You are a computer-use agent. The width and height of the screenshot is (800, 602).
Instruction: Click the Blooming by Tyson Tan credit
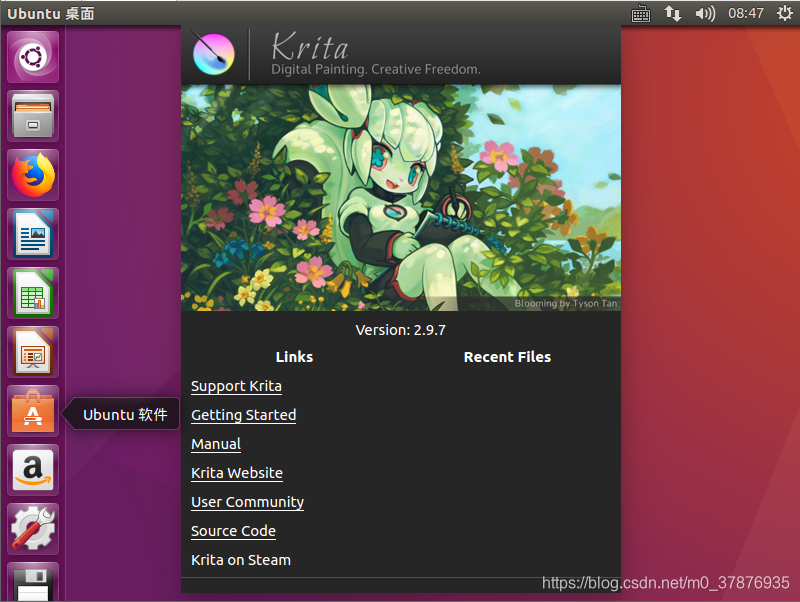pyautogui.click(x=566, y=304)
